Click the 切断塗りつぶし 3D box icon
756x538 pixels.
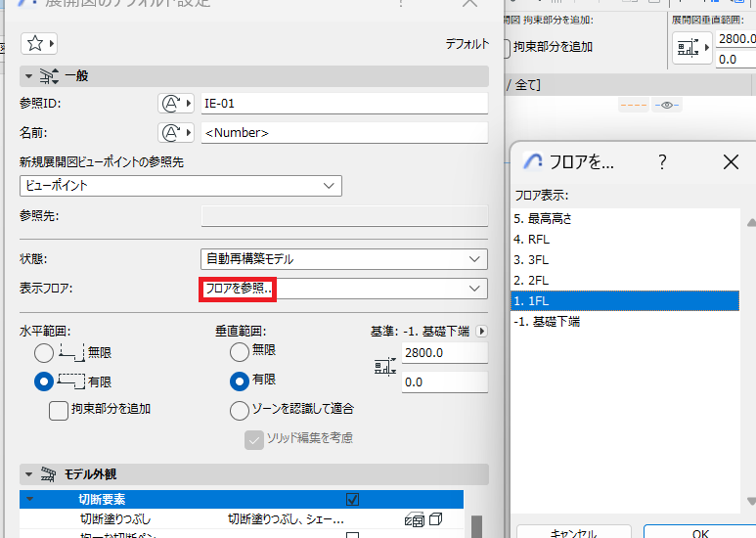(436, 519)
